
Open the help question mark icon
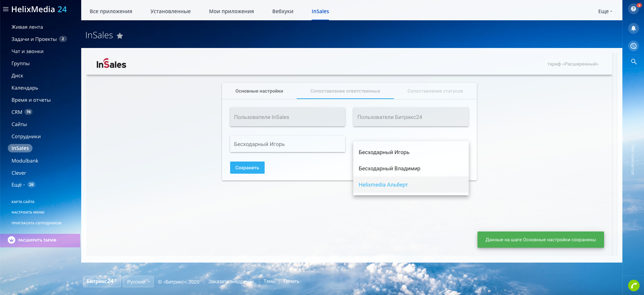(x=633, y=9)
